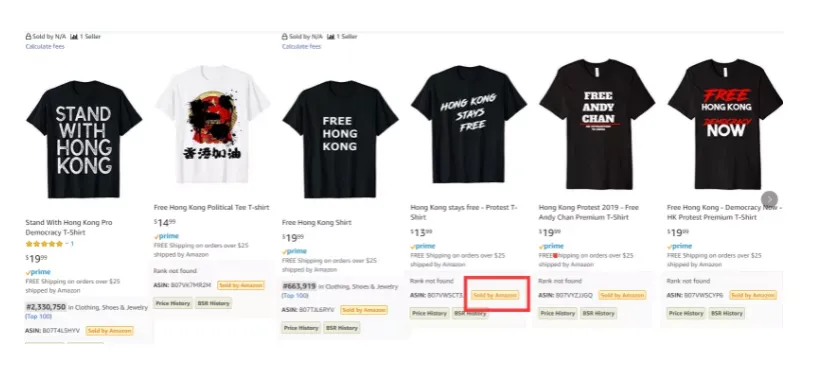Click the bar chart icon next to first 1 Seller

(74, 37)
